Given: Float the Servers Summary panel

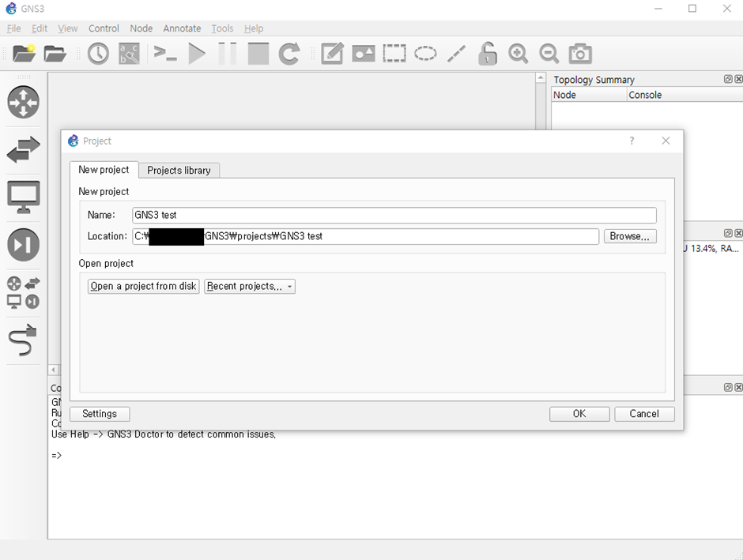Looking at the screenshot, I should click(x=728, y=233).
